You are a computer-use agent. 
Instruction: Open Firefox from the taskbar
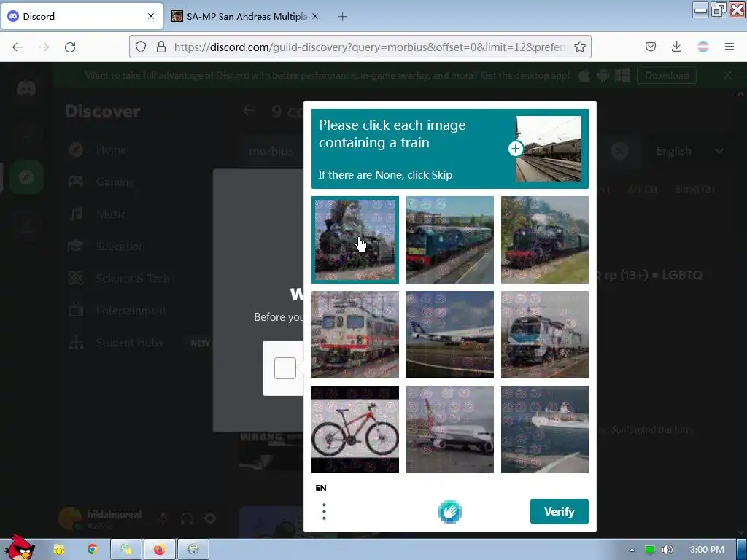click(160, 550)
